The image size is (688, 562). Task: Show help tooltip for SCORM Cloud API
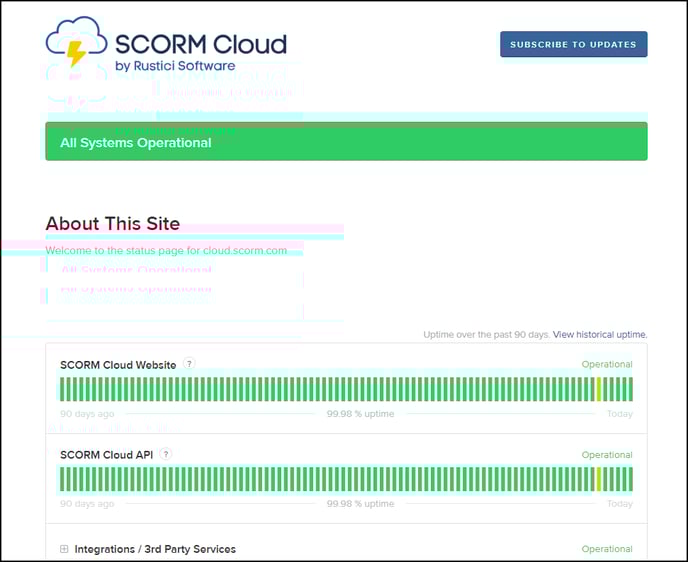[166, 454]
